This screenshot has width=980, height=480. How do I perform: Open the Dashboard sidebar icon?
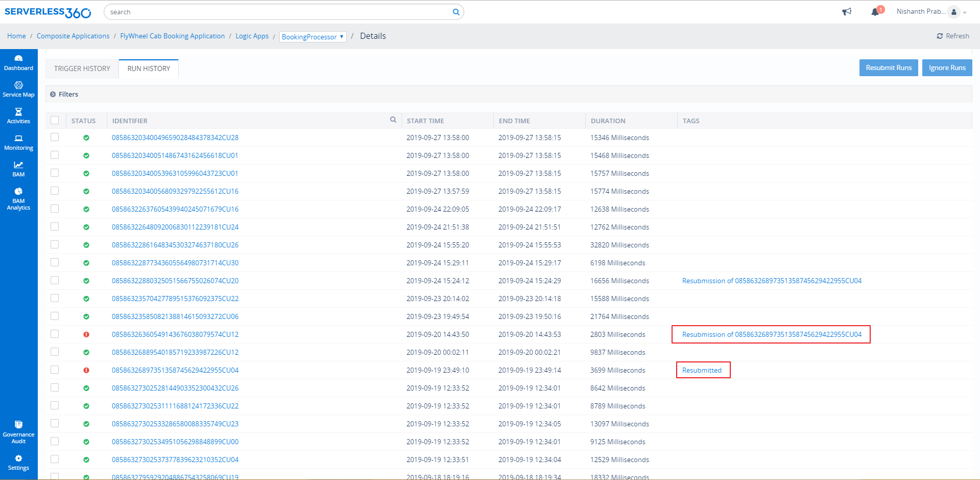18,58
